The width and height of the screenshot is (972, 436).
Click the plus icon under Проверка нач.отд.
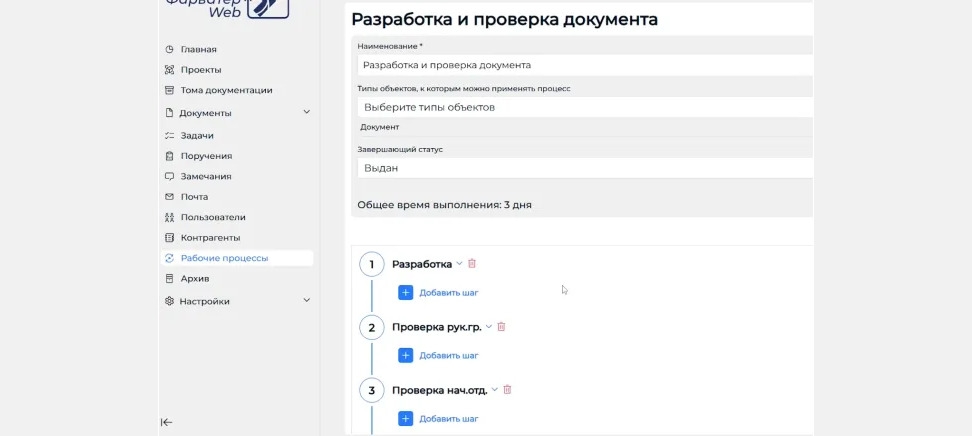click(x=405, y=419)
